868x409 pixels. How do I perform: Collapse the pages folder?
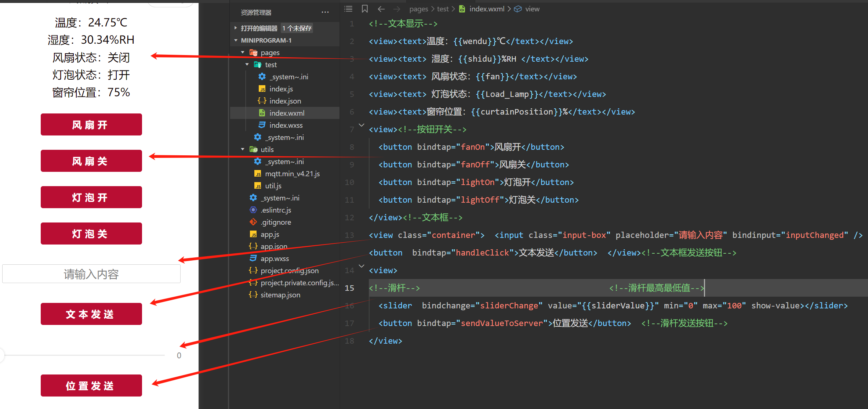[x=243, y=53]
